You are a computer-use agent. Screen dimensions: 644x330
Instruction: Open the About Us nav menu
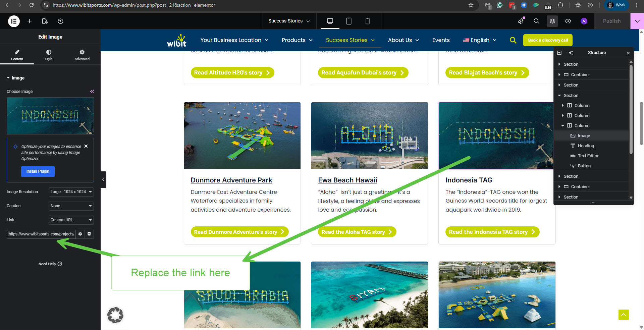click(403, 40)
